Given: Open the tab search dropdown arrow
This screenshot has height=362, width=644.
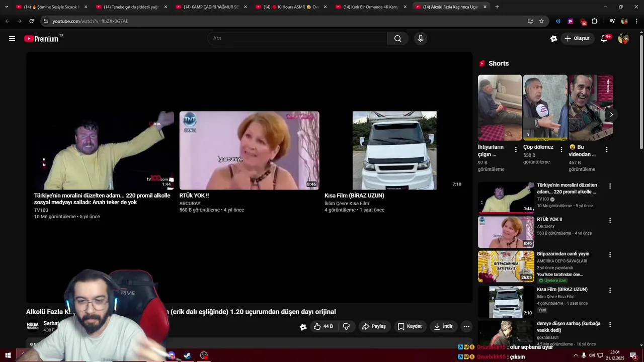Looking at the screenshot, I should 7,7.
